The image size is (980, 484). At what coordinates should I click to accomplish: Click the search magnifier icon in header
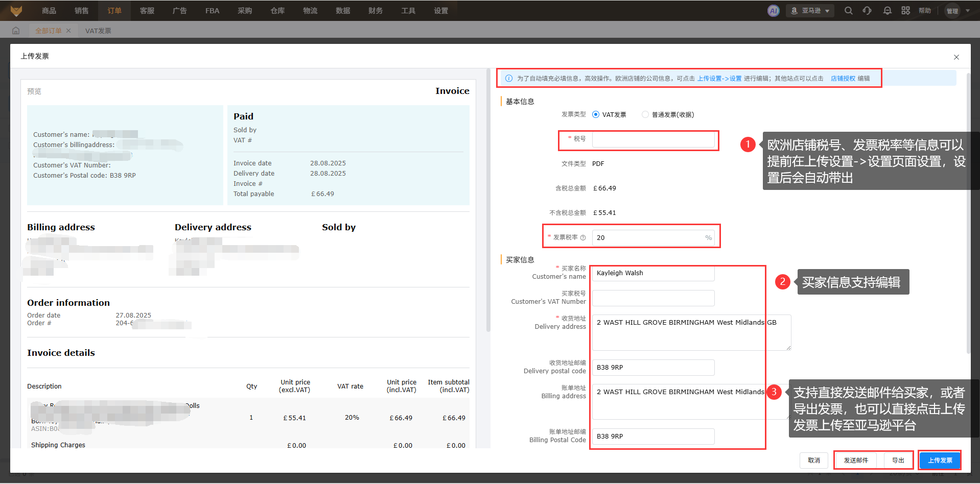[848, 11]
